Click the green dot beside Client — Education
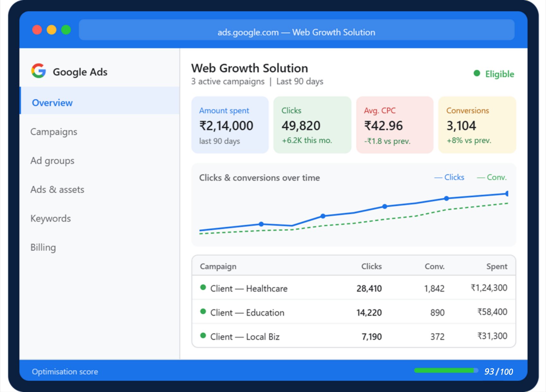 click(203, 311)
